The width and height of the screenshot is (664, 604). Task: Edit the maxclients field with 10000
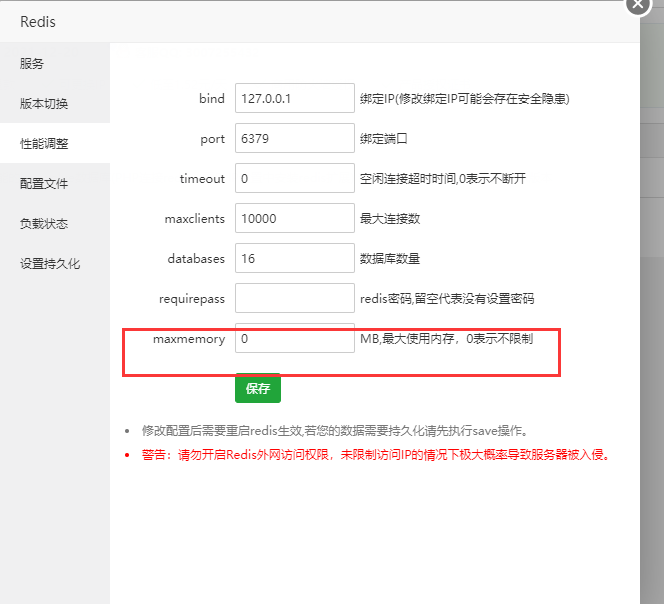pos(295,218)
